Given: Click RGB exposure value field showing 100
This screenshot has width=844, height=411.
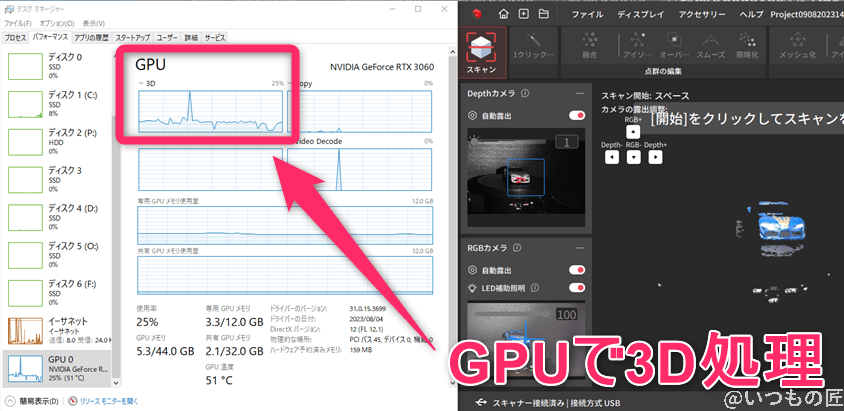Looking at the screenshot, I should [566, 314].
